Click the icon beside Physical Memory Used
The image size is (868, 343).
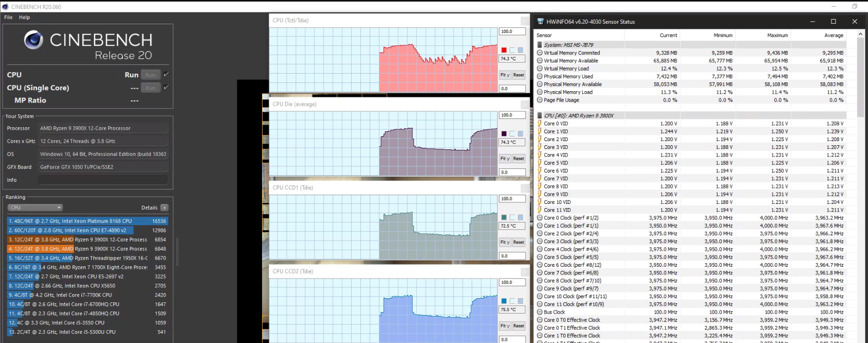[540, 76]
